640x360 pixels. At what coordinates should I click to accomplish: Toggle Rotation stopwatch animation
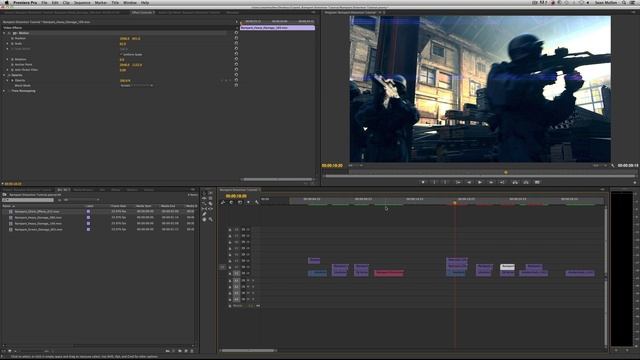[x=12, y=60]
